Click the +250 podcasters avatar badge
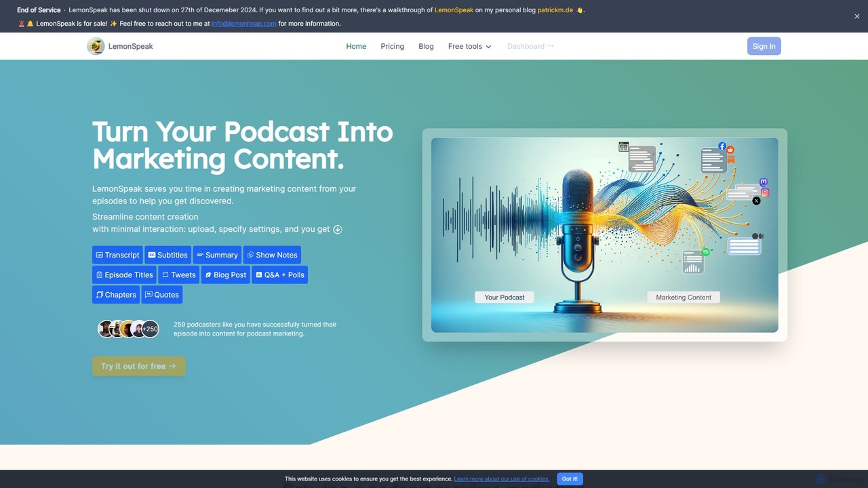Image resolution: width=868 pixels, height=488 pixels. coord(150,329)
